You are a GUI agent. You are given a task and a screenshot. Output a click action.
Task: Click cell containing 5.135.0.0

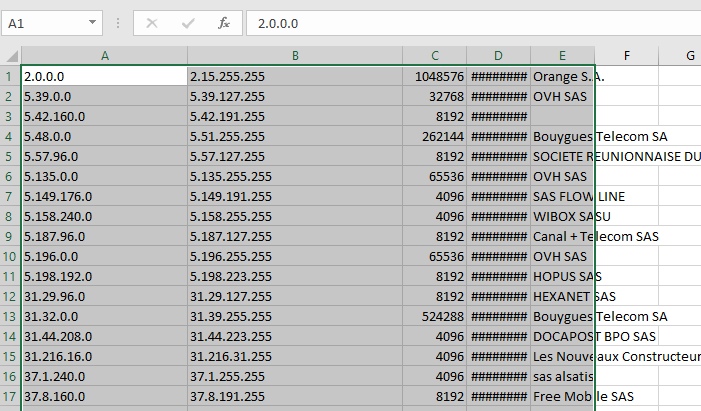[105, 176]
